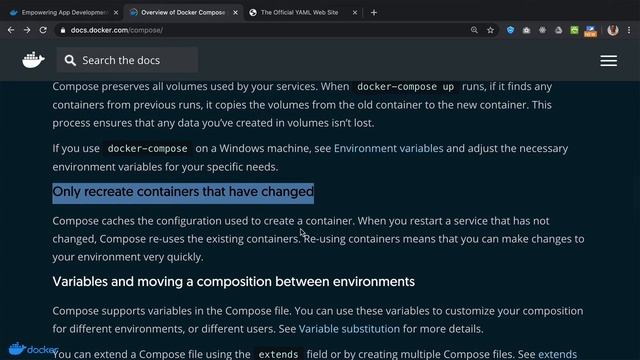This screenshot has width=640, height=360.
Task: Click the docker-compose up code snippet
Action: [x=405, y=87]
